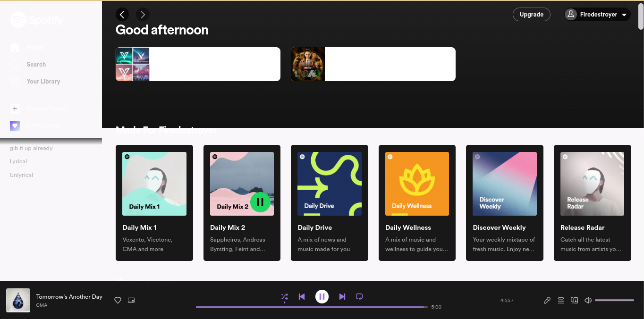This screenshot has width=644, height=319.
Task: Click the Daily Wellness title text
Action: pyautogui.click(x=408, y=227)
